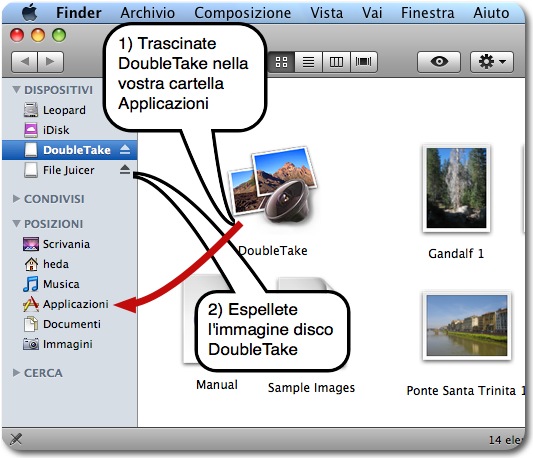Collapse the DISPOSITIVI section
The height and width of the screenshot is (458, 533).
[x=16, y=90]
